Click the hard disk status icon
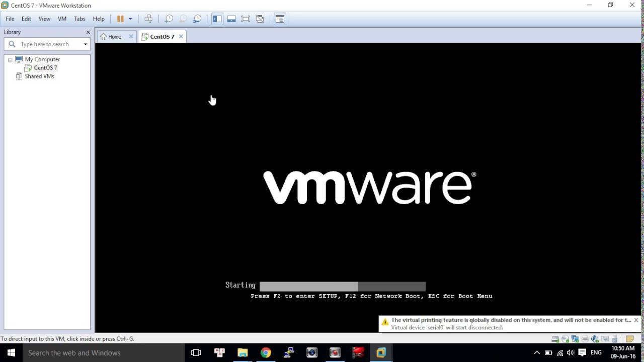Viewport: 644px width, 362px height. point(555,339)
